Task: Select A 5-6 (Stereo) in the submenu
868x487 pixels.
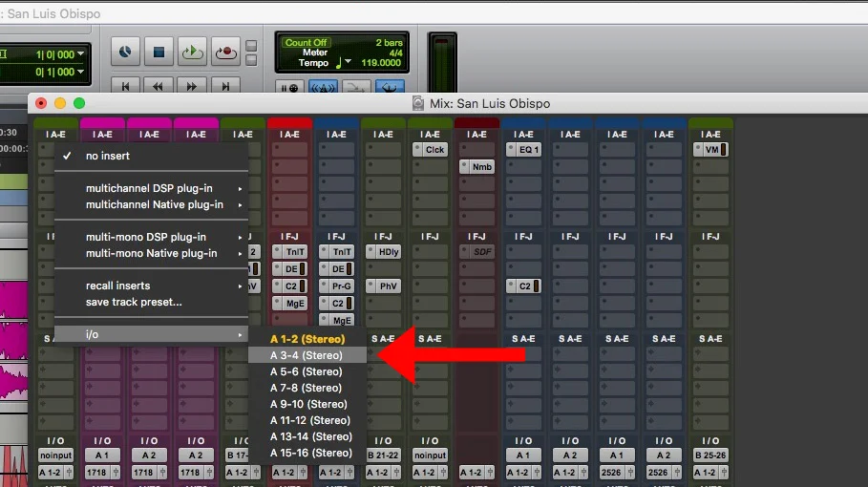Action: coord(307,371)
